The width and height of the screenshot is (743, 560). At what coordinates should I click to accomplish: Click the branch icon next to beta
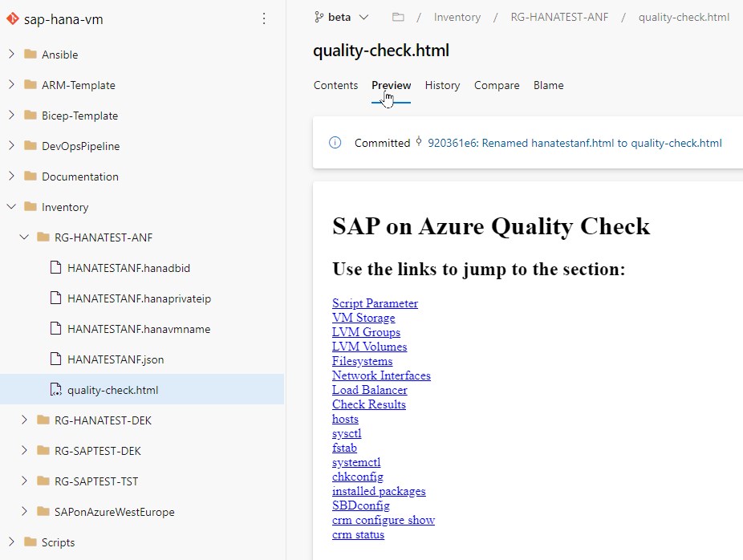click(x=319, y=18)
